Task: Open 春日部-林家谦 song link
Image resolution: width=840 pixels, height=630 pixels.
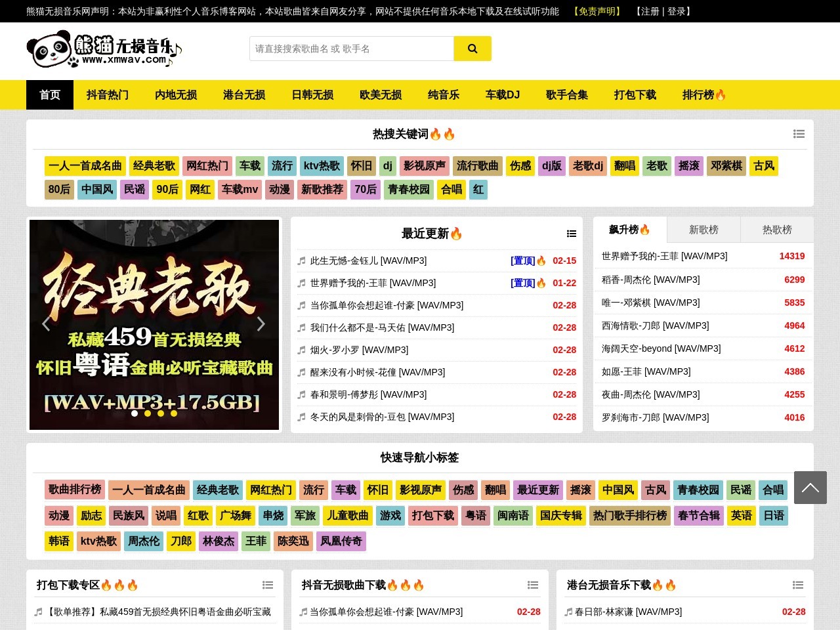Action: pos(628,612)
